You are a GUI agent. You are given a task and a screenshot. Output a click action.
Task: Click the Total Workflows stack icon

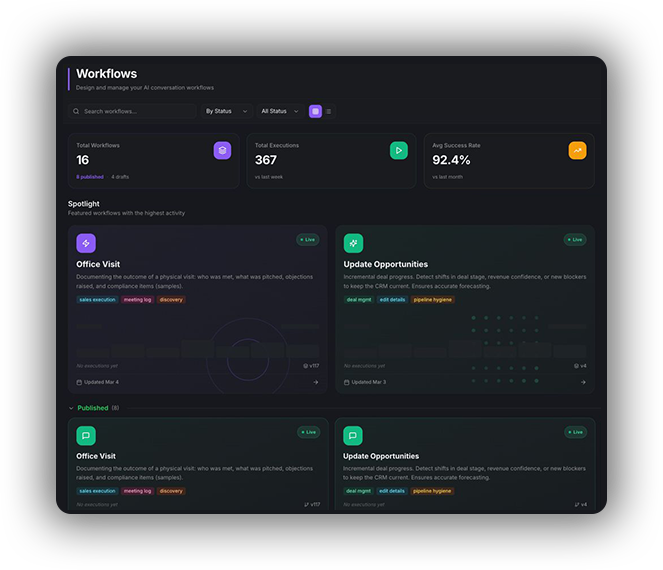222,150
